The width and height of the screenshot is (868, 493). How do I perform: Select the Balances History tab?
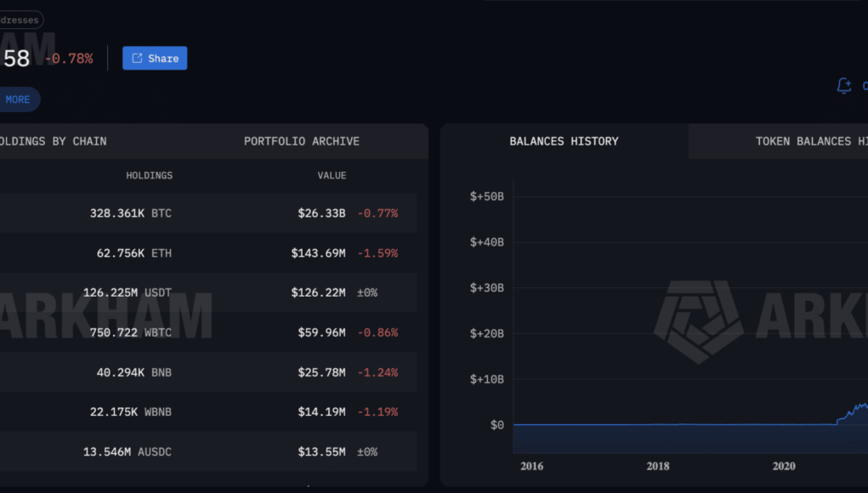[564, 141]
